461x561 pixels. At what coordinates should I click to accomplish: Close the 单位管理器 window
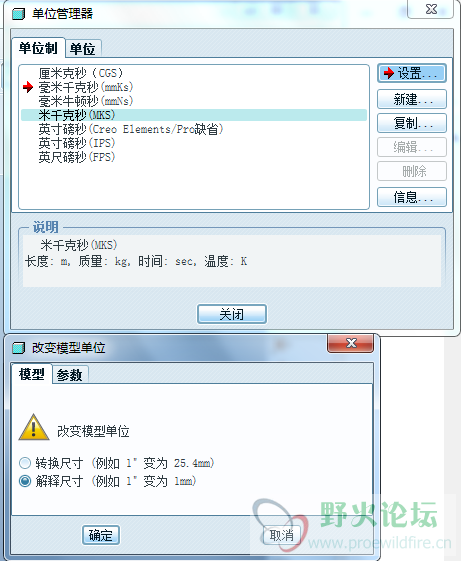click(x=431, y=9)
